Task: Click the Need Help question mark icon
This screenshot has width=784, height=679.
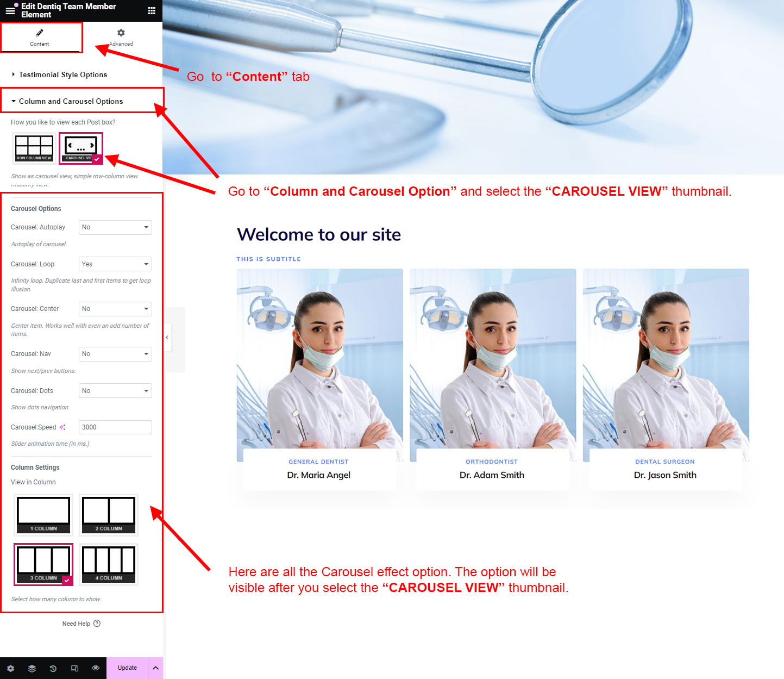Action: [x=97, y=624]
